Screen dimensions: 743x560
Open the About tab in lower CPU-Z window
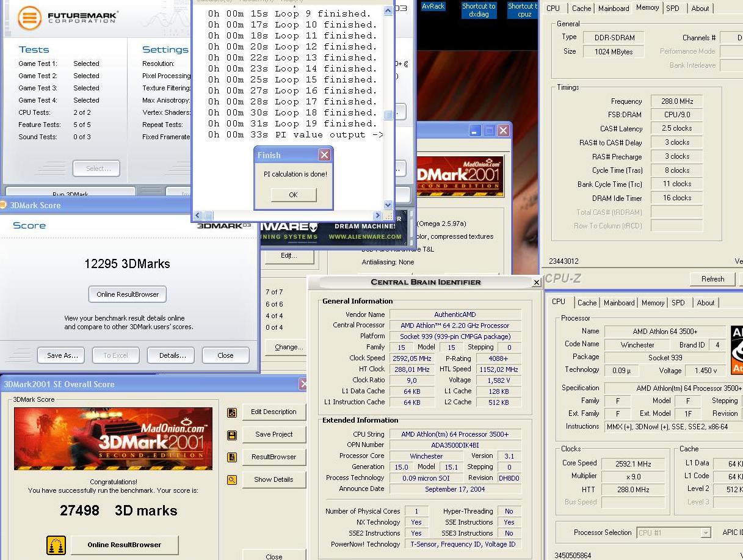click(705, 303)
